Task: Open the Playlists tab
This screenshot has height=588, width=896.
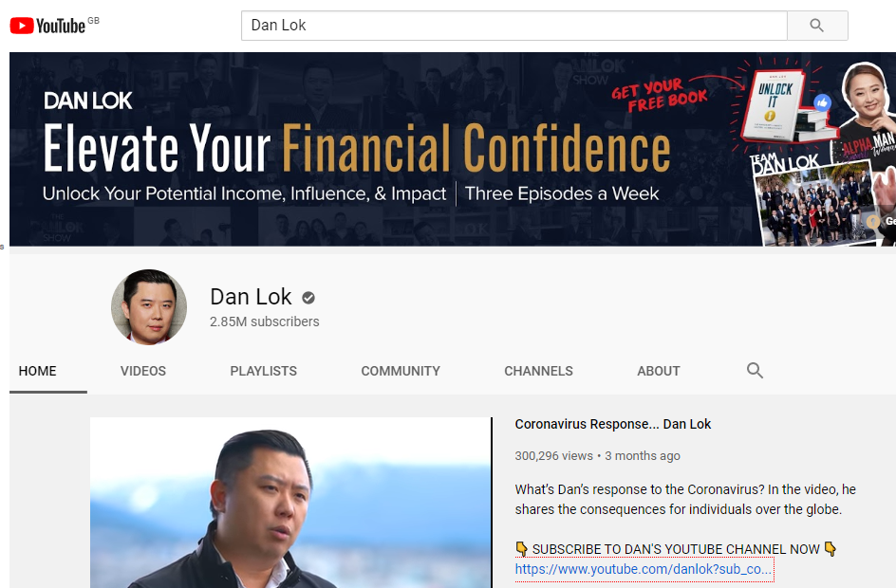Action: click(x=264, y=371)
